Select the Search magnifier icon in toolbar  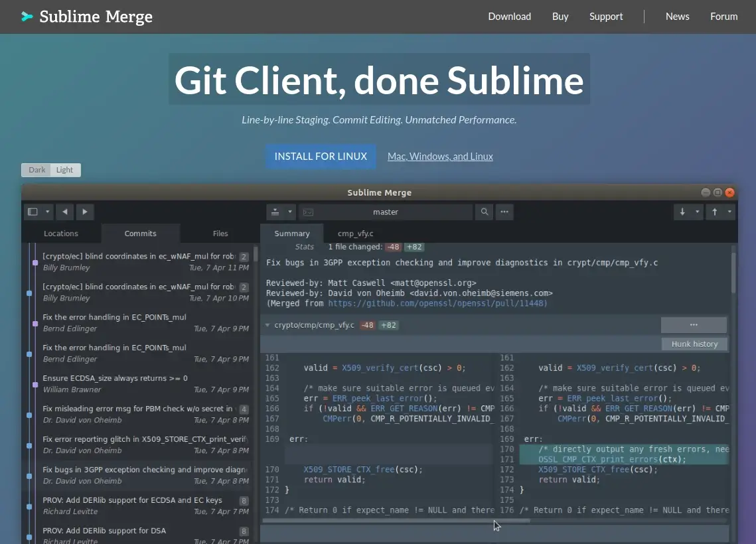pyautogui.click(x=484, y=212)
